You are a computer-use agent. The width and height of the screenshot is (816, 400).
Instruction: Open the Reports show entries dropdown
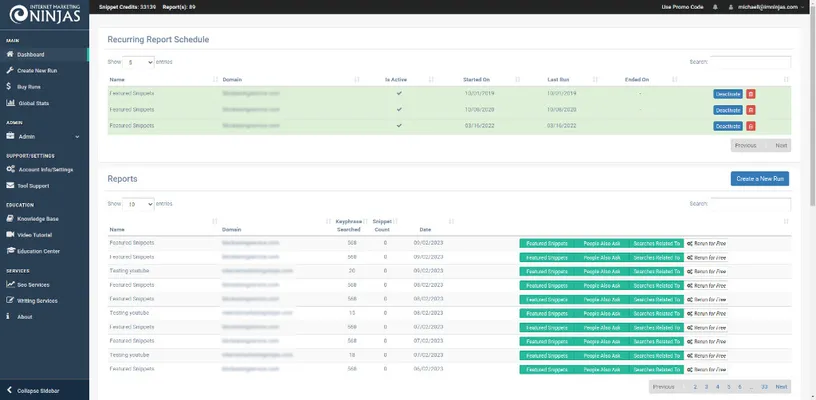(138, 203)
